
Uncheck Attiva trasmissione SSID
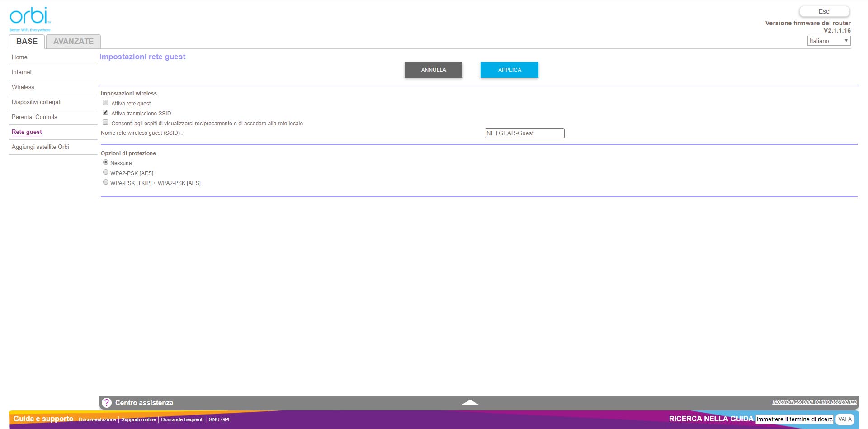pyautogui.click(x=105, y=113)
